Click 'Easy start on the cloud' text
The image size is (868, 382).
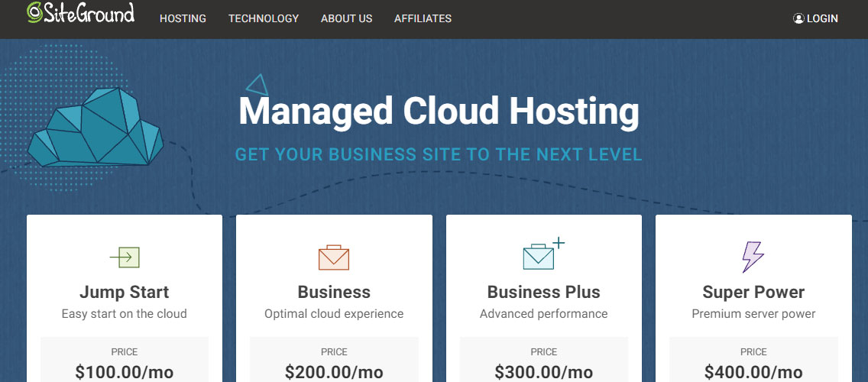(125, 314)
